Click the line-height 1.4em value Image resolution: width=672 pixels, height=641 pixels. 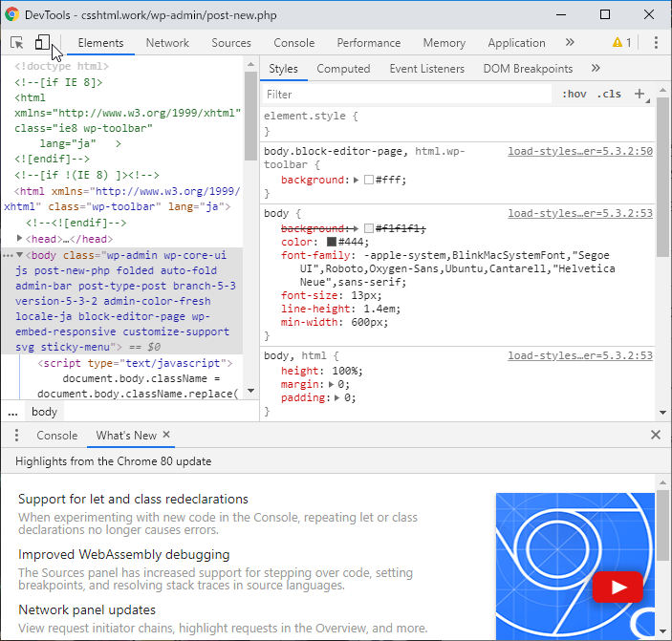(x=381, y=309)
